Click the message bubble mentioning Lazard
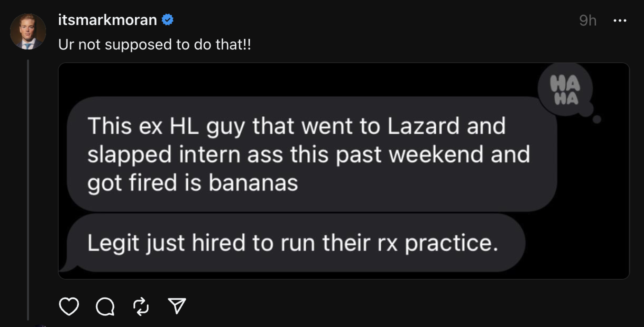This screenshot has height=327, width=644. 311,154
